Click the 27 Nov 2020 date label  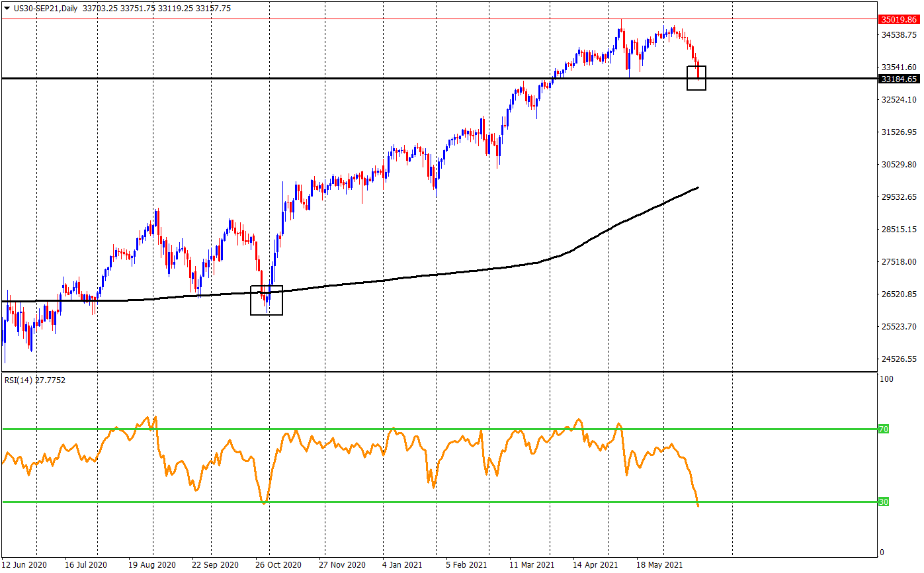point(342,565)
